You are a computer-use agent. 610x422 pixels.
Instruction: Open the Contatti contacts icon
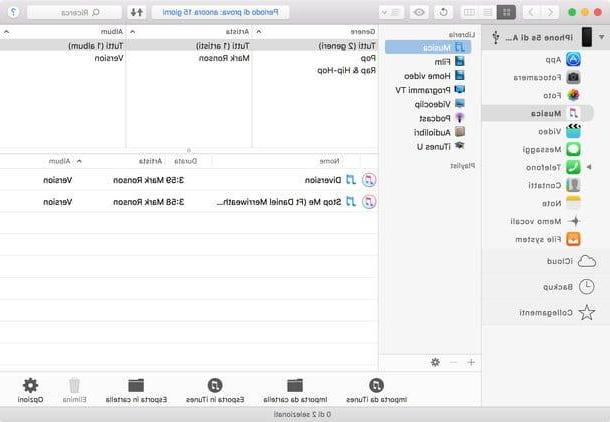tap(573, 185)
